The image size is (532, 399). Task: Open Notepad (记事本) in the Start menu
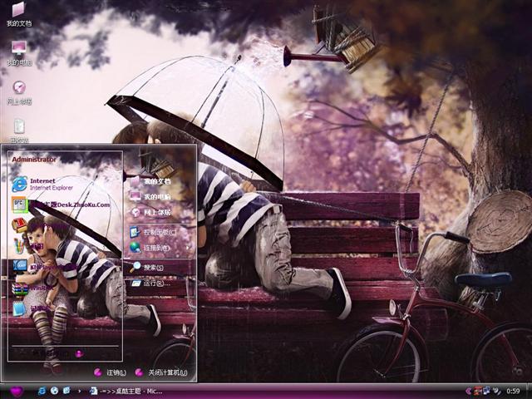[32, 308]
